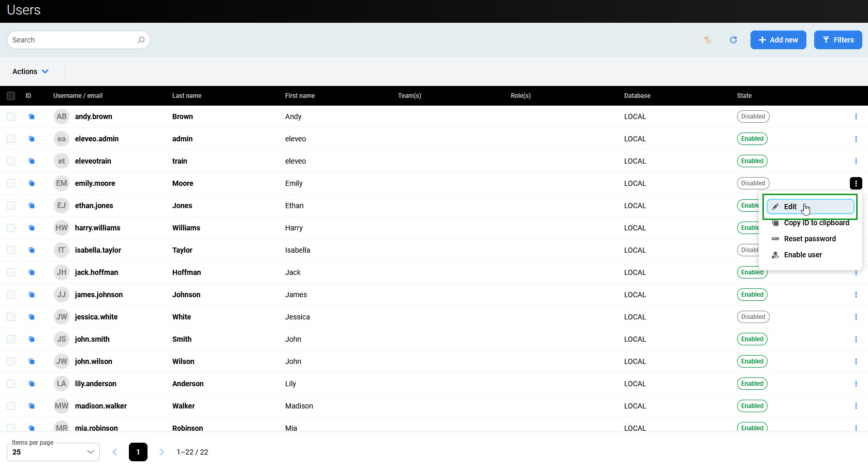This screenshot has width=868, height=467.
Task: Click the refresh icon in the toolbar
Action: 733,40
